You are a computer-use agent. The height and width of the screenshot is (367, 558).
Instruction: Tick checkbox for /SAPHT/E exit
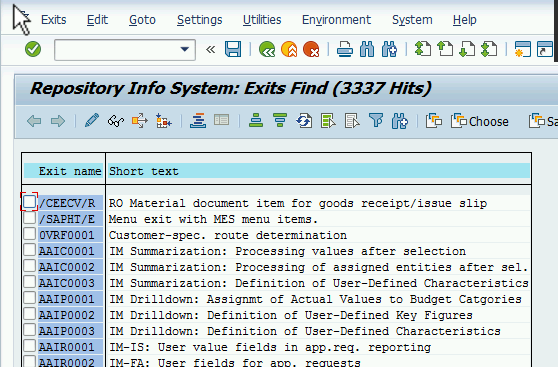point(29,218)
